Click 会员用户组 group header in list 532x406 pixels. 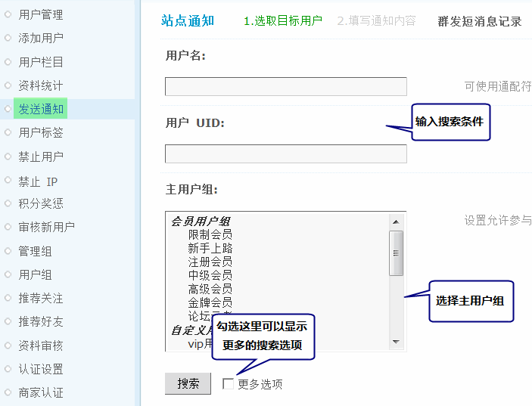coord(201,222)
